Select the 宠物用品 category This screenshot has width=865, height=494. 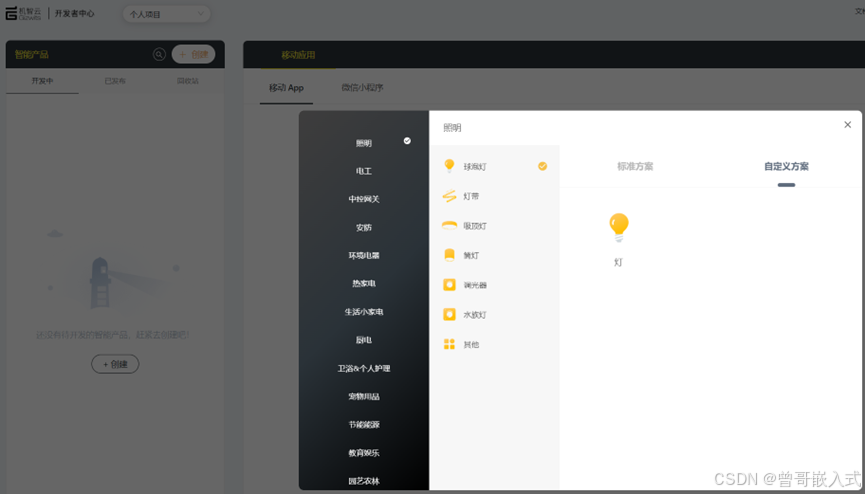point(364,396)
